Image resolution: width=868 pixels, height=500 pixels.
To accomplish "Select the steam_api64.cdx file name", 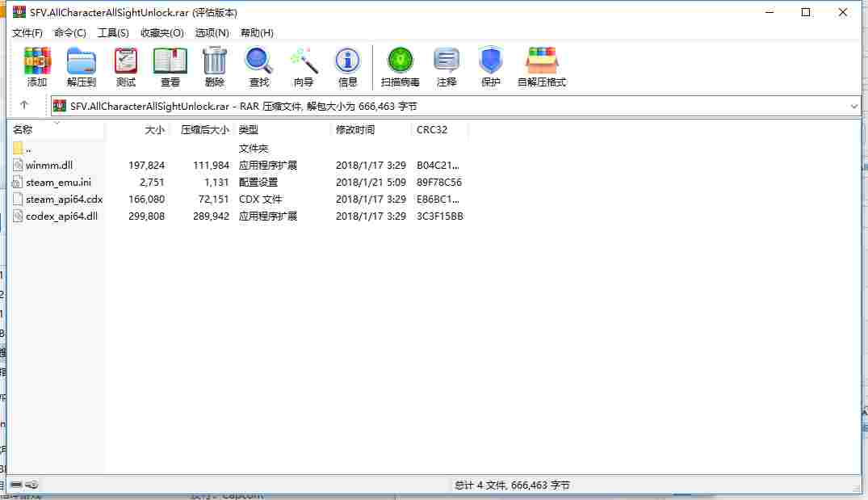I will [65, 199].
